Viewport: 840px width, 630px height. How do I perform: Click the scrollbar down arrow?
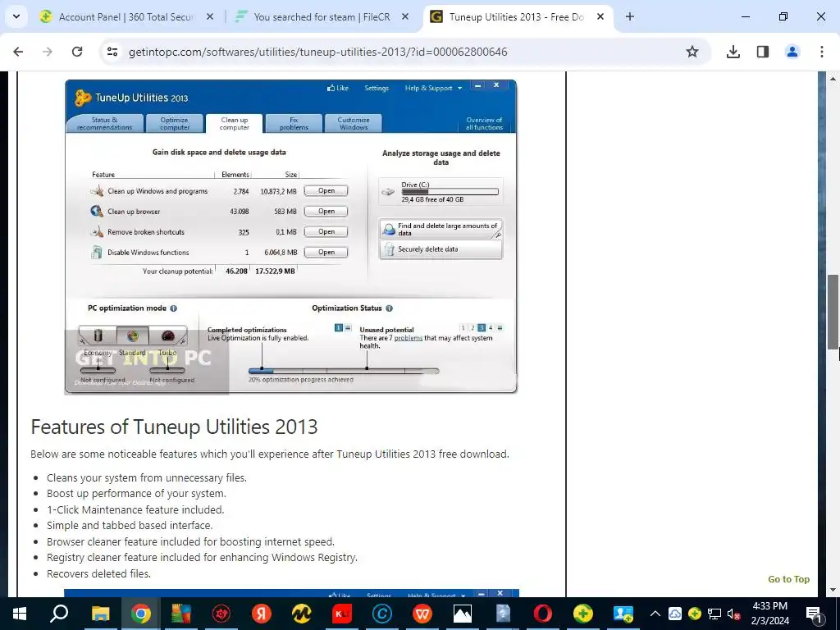pos(833,590)
